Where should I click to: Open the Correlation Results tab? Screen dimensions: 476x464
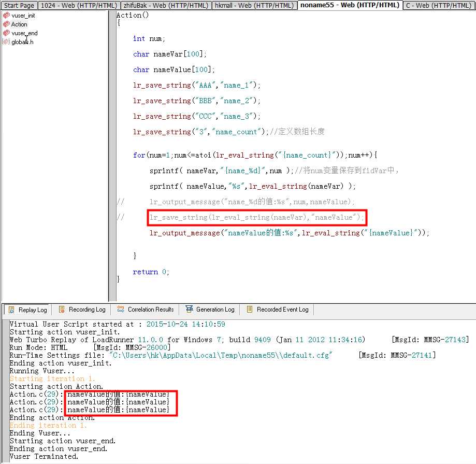145,310
